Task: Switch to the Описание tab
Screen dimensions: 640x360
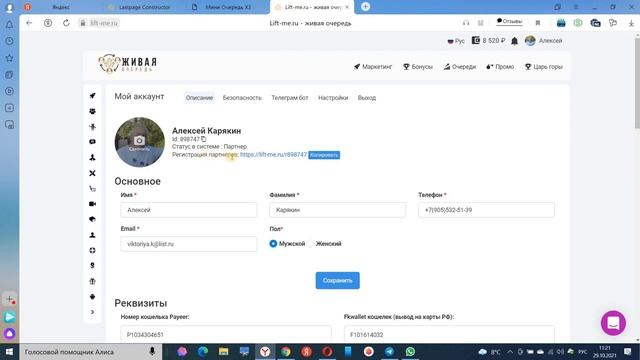Action: click(x=199, y=98)
